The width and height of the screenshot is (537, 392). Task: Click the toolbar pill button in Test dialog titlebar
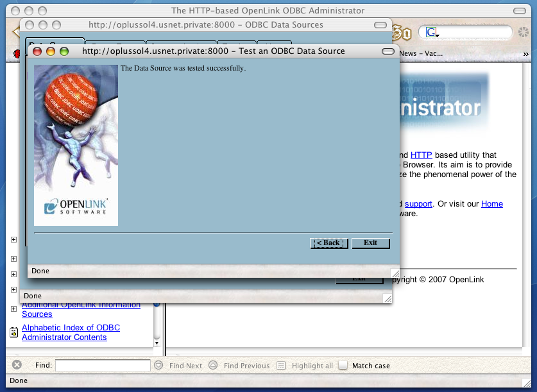coord(388,51)
